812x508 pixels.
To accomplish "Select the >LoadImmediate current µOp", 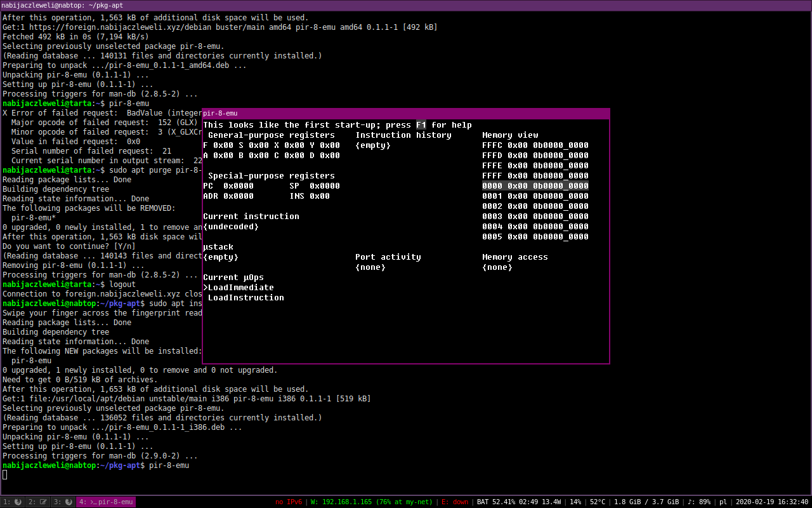I will (239, 288).
